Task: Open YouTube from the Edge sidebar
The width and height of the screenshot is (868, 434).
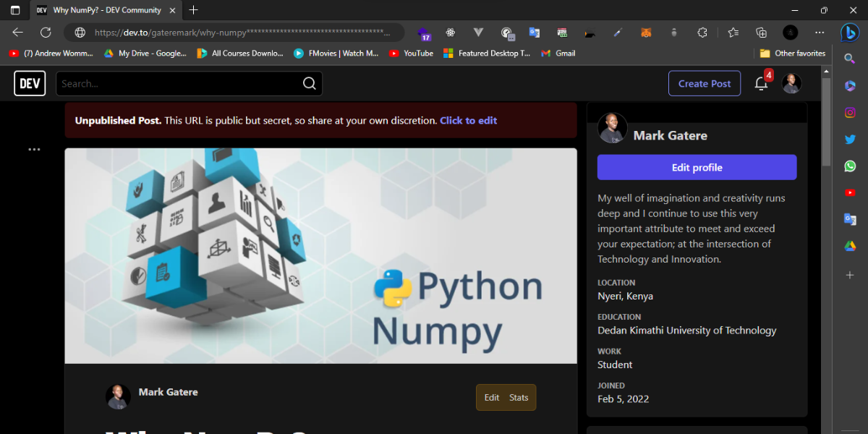Action: (x=850, y=192)
